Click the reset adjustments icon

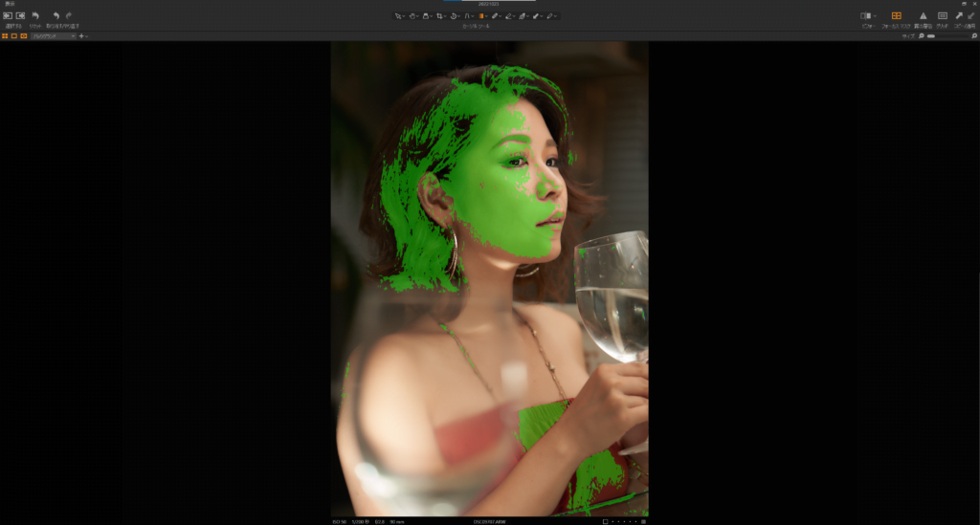coord(34,15)
